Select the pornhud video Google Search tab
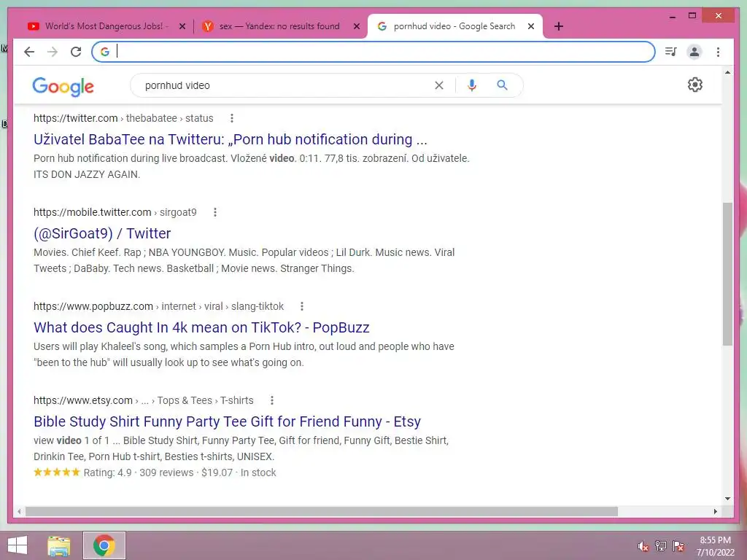This screenshot has width=747, height=560. (x=454, y=26)
